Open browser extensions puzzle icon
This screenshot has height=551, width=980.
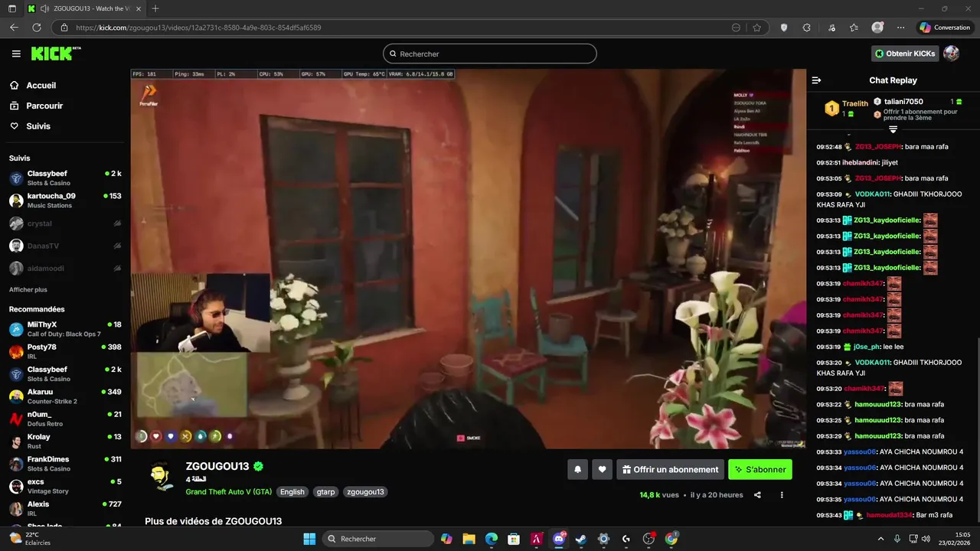(x=806, y=28)
